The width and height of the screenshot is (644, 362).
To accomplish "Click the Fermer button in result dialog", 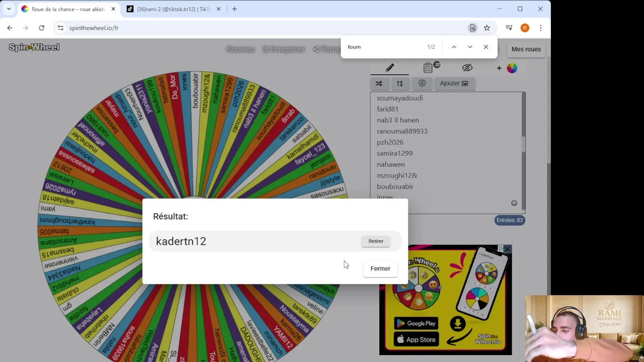I will pos(380,268).
